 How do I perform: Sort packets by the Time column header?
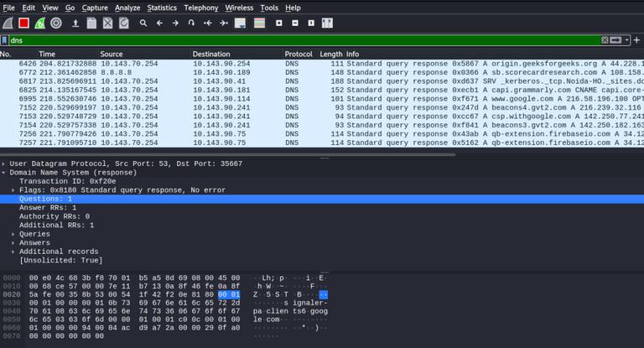tap(47, 54)
